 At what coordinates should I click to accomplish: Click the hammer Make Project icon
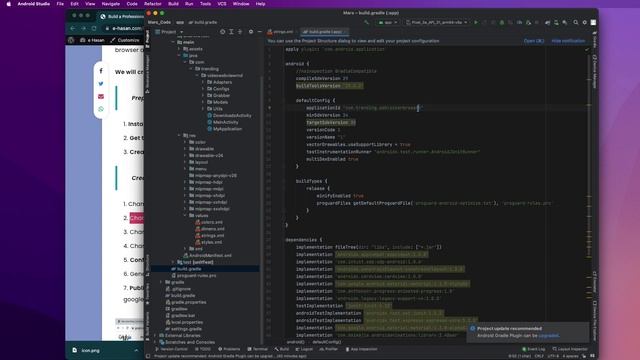tap(367, 22)
